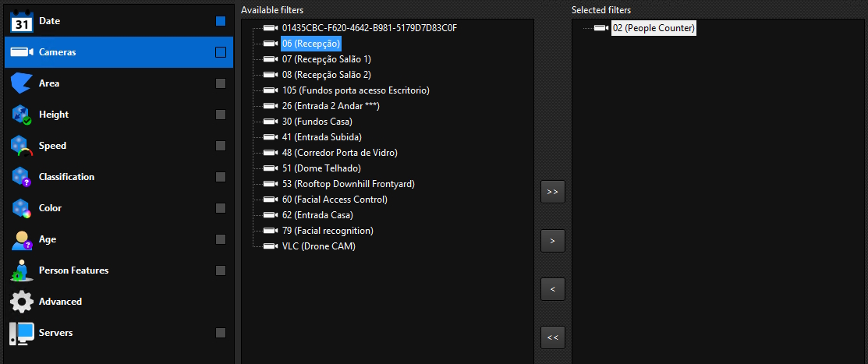Add all cameras with the >> button
868x364 pixels.
coord(552,192)
